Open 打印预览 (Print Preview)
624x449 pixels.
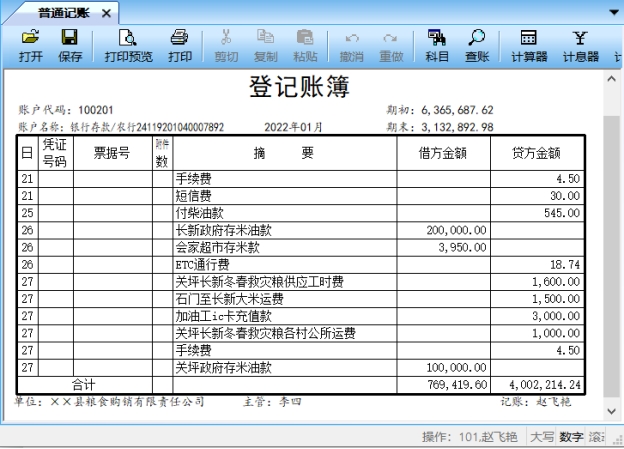point(129,45)
